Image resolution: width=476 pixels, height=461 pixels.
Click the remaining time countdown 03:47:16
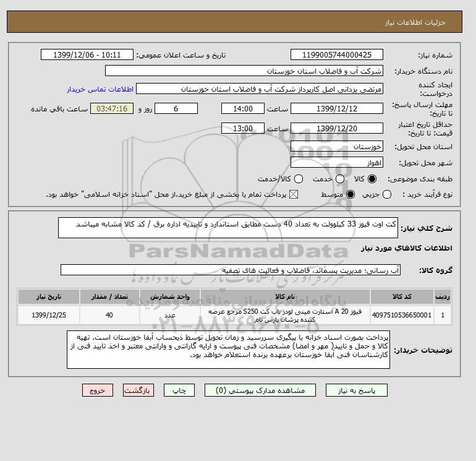(x=112, y=108)
